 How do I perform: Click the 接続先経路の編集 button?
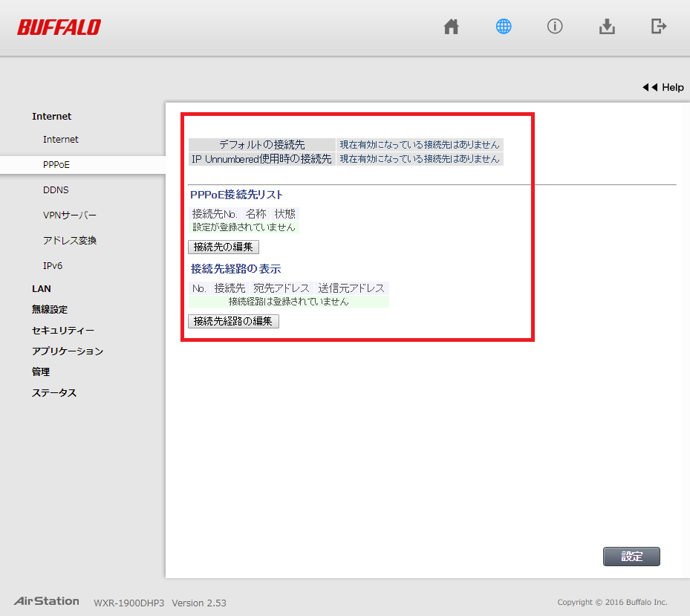pos(234,322)
